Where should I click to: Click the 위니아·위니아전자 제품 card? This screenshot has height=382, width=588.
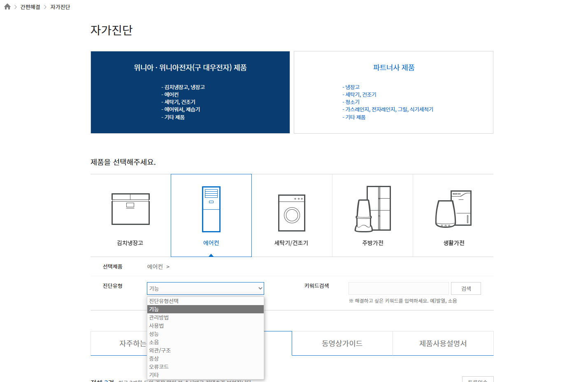190,92
